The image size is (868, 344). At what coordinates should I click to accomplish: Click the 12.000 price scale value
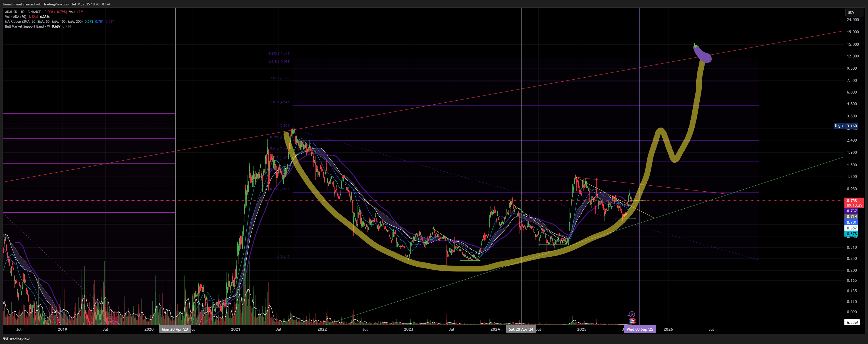(853, 56)
